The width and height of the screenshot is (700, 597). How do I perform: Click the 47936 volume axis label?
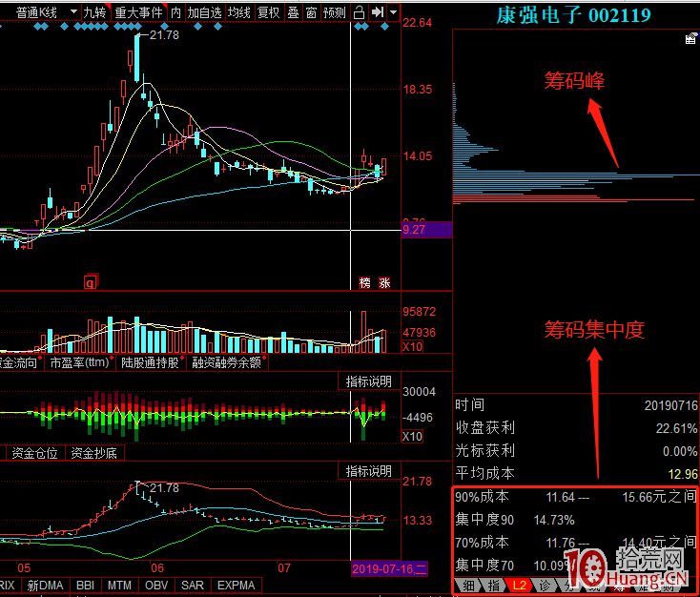pyautogui.click(x=420, y=333)
